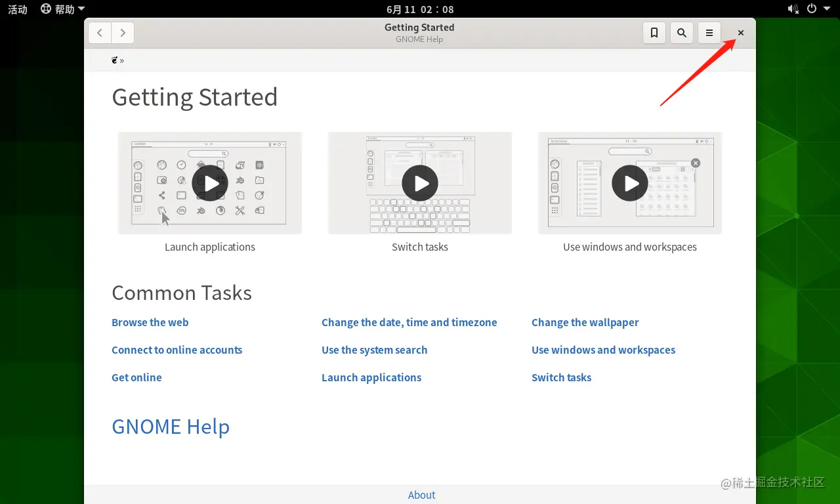Open the 活动 overview
The height and width of the screenshot is (504, 840).
pyautogui.click(x=17, y=9)
